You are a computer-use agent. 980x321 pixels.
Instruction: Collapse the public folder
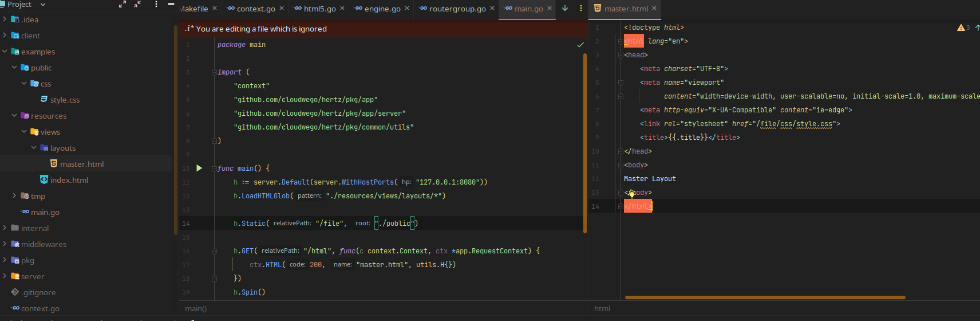click(14, 68)
